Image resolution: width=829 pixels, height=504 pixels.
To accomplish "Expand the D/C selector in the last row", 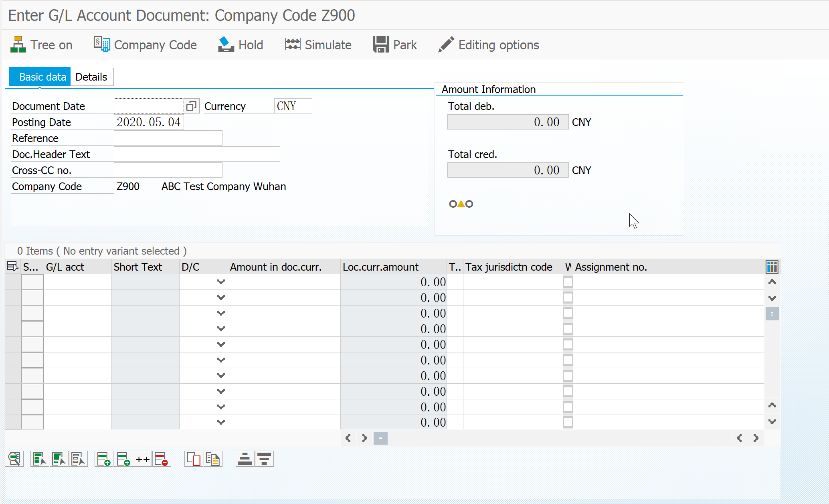I will coord(221,422).
